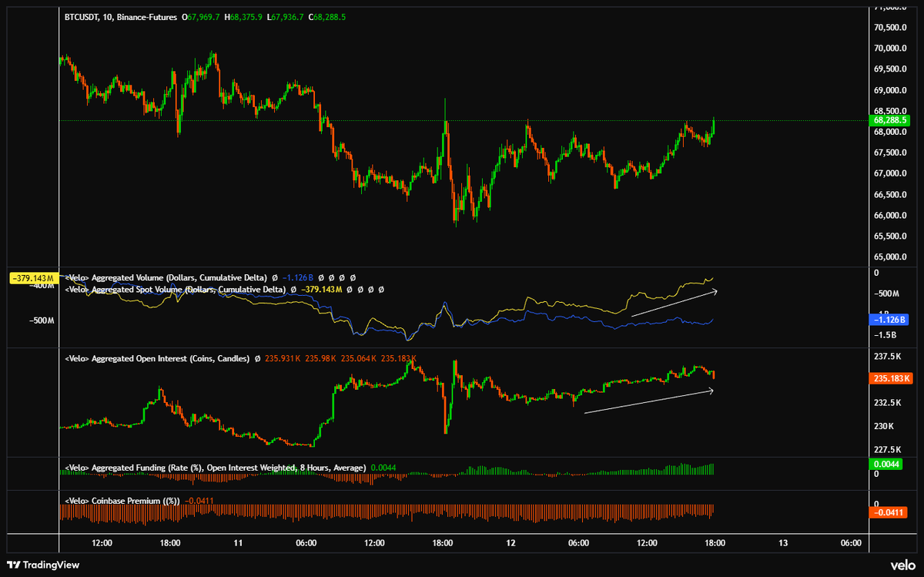Click the 0.0044 funding legend value

[x=383, y=468]
